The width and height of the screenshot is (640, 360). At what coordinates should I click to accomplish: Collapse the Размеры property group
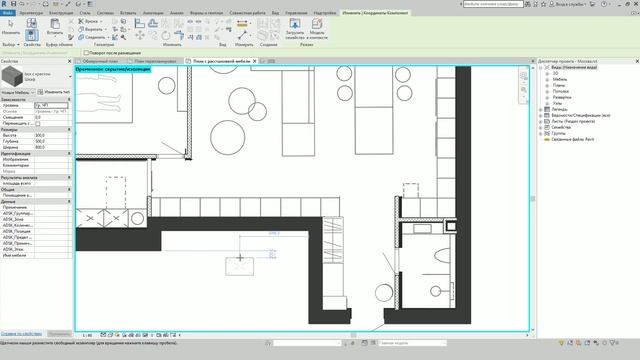coord(69,129)
